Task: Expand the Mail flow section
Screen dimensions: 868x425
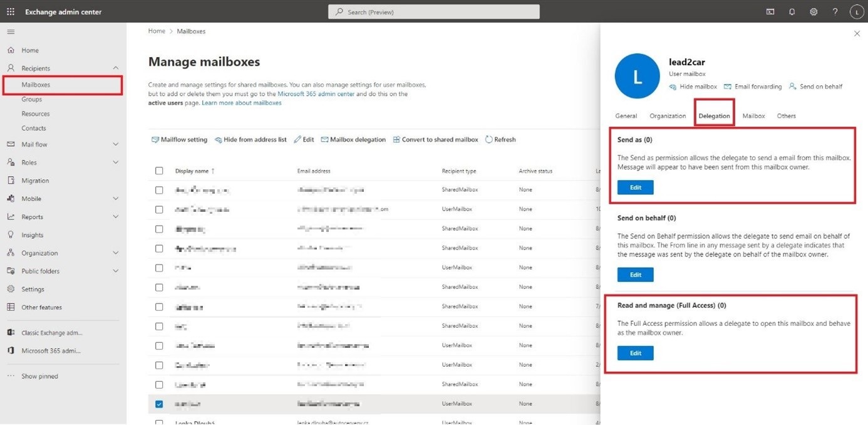Action: click(x=115, y=144)
